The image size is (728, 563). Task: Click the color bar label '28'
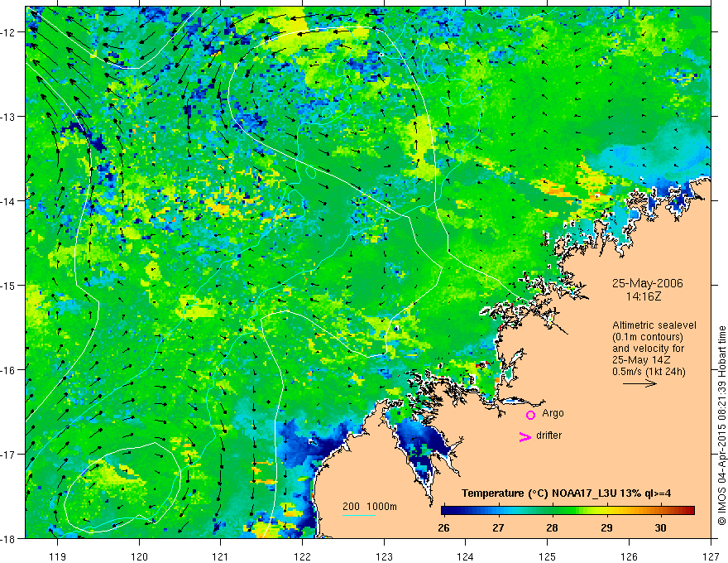pyautogui.click(x=552, y=528)
